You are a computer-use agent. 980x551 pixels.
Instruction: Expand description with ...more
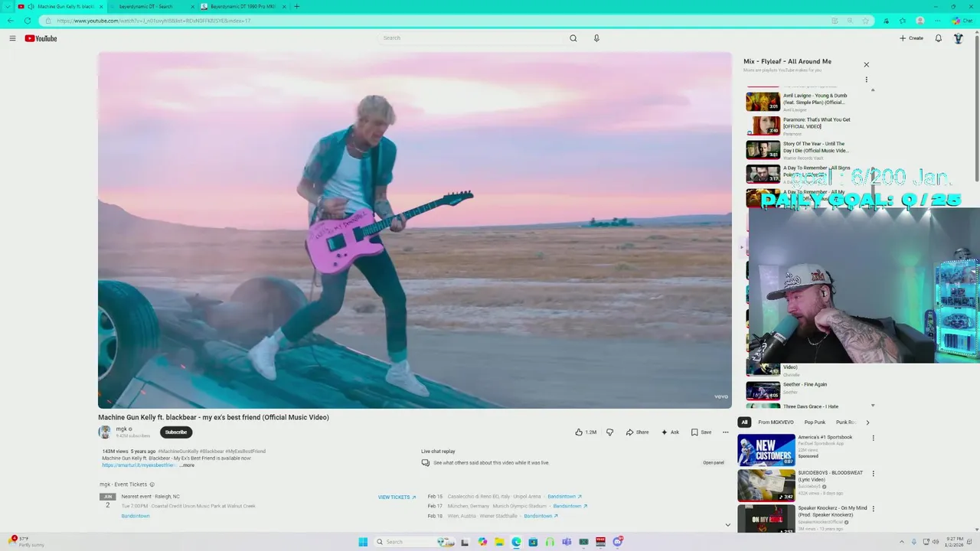click(x=187, y=465)
